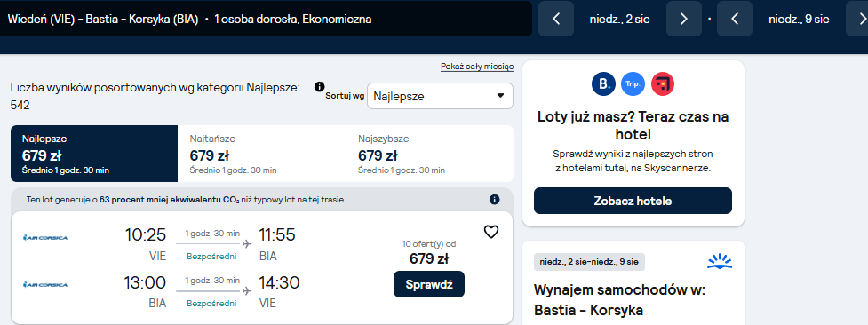Screen dimensions: 868x325
Task: Click the Zobacz hotele button
Action: coord(633,201)
